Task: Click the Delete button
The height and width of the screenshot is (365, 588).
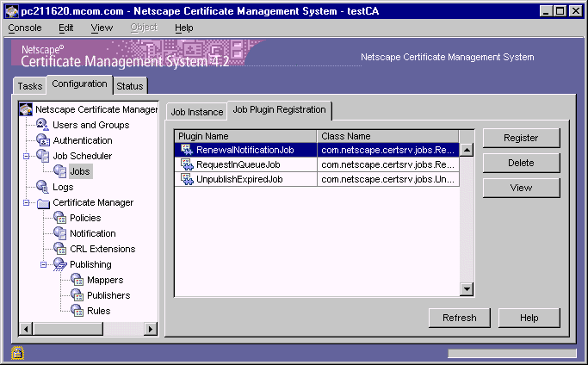Action: click(521, 163)
